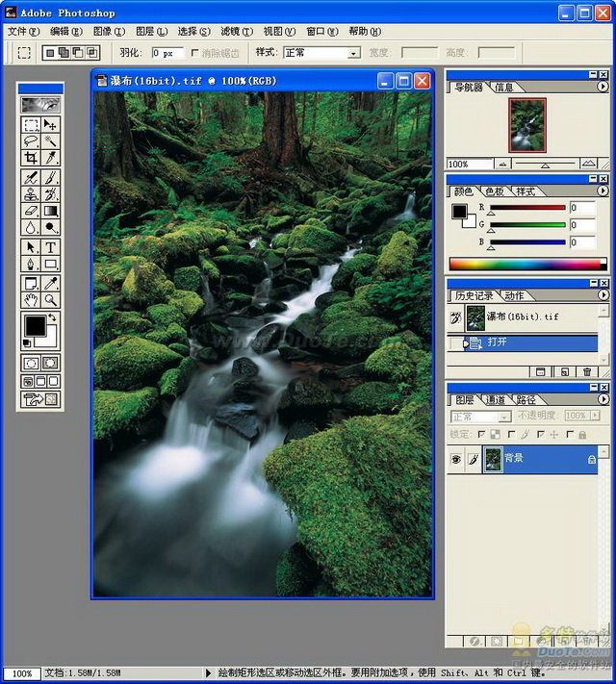Image resolution: width=616 pixels, height=684 pixels.
Task: Select the Lasso tool in the toolbox
Action: coord(31,140)
